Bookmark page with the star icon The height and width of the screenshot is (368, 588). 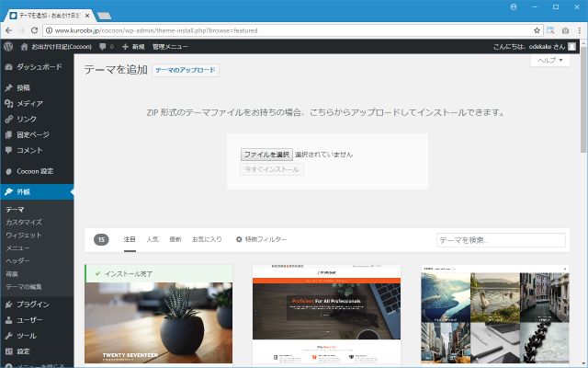coord(537,29)
